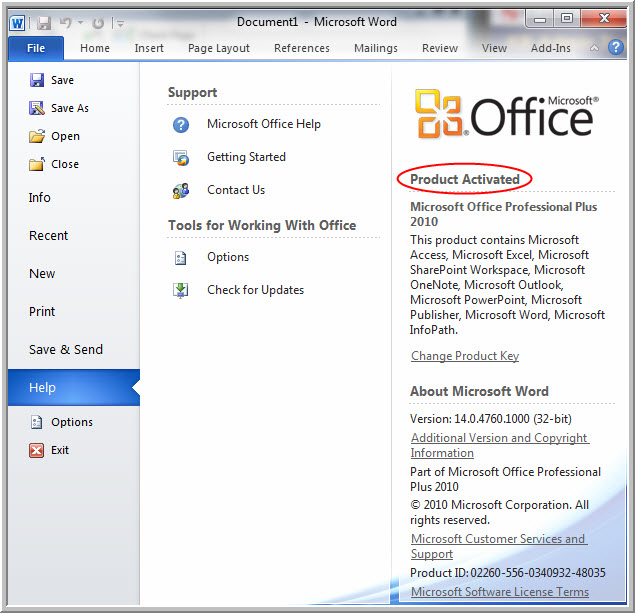Viewport: 635px width, 613px height.
Task: Click the Microsoft Office logo image
Action: (x=506, y=114)
